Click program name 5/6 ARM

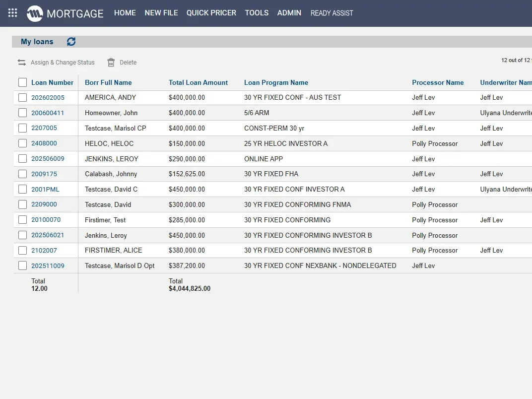pyautogui.click(x=257, y=113)
